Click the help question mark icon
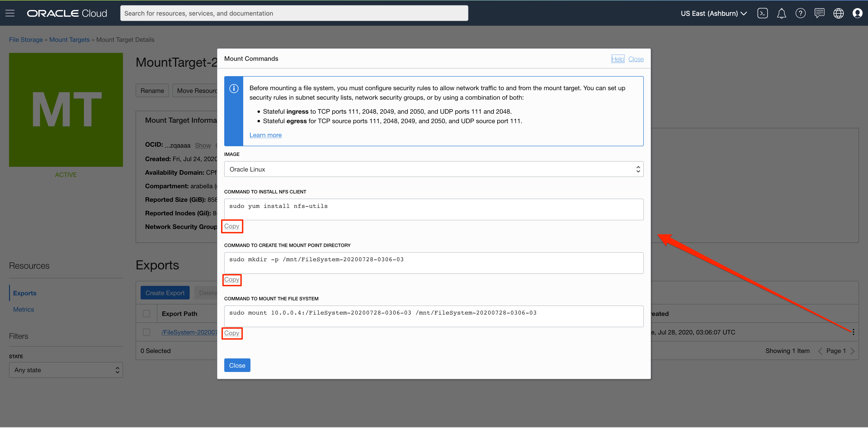Viewport: 868px width, 428px height. click(x=800, y=13)
